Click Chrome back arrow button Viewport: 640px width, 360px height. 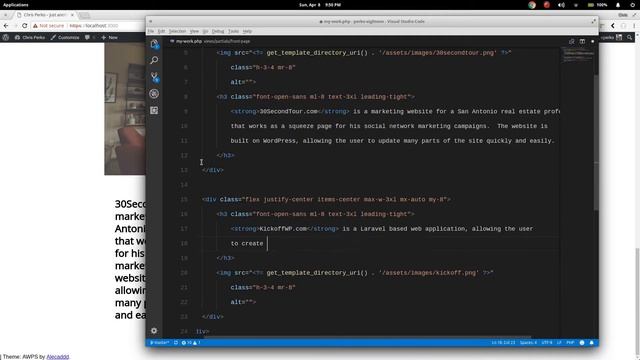tap(6, 26)
